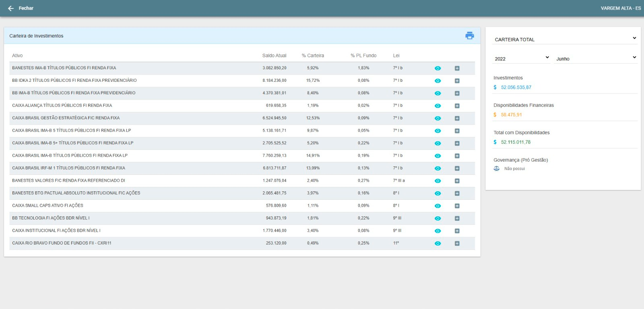The width and height of the screenshot is (644, 309).
Task: Click eye icon for CAIXA BRASIL IMA-B TÍTULOS PÚBLICOS LP
Action: point(438,156)
